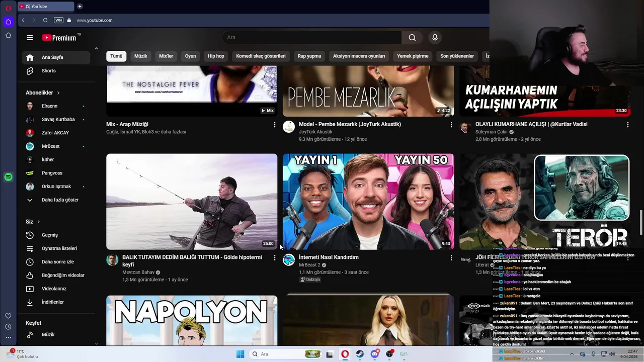Select the Müzik filter chip
This screenshot has height=362, width=644.
pyautogui.click(x=141, y=56)
